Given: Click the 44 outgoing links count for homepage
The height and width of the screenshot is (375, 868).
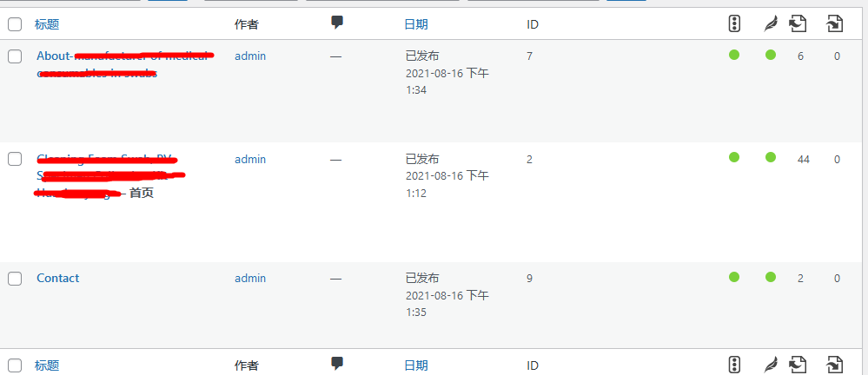Looking at the screenshot, I should tap(803, 159).
